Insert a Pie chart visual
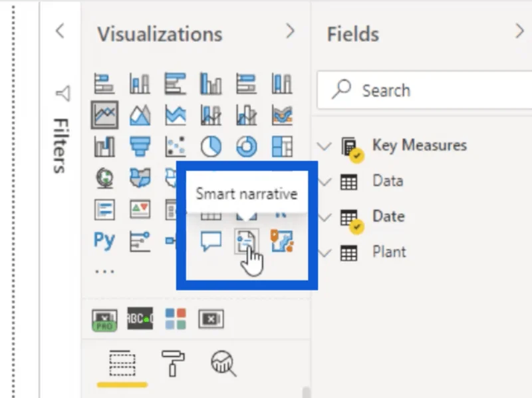 [x=211, y=146]
